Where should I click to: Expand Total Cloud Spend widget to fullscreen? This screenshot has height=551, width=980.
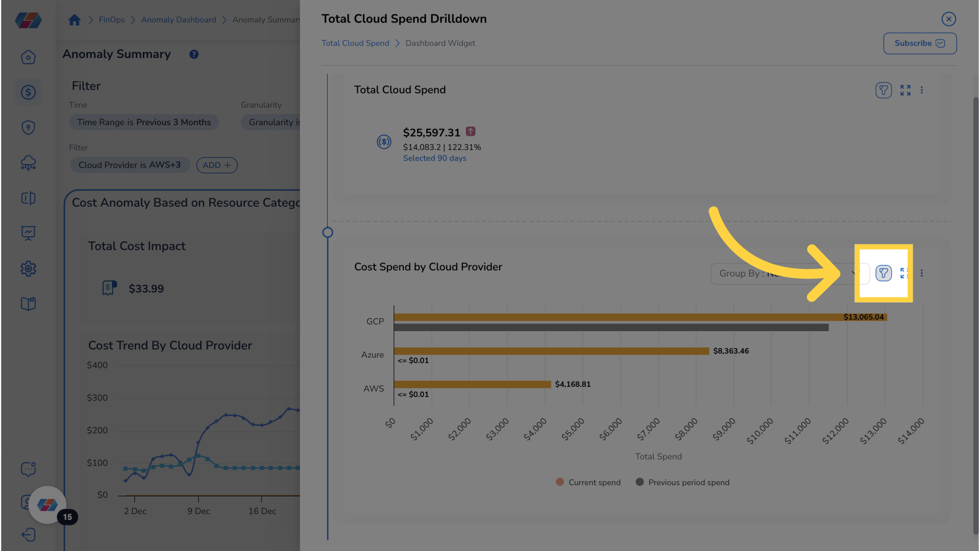(x=905, y=90)
